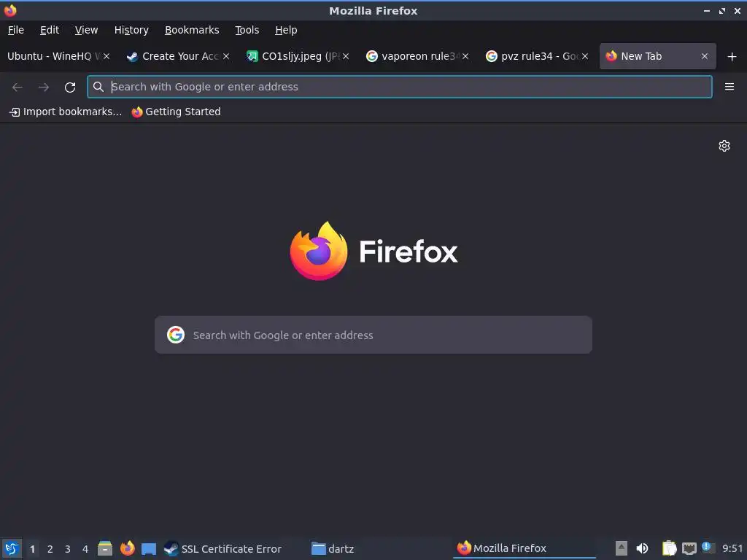Viewport: 747px width, 560px height.
Task: Click the magnifier icon in address bar
Action: point(98,87)
